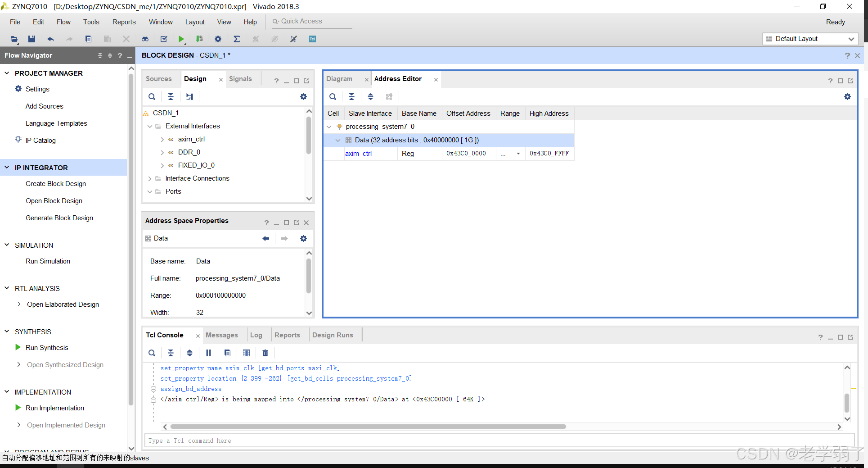The width and height of the screenshot is (868, 468).
Task: Close the Address Editor tab
Action: [436, 80]
